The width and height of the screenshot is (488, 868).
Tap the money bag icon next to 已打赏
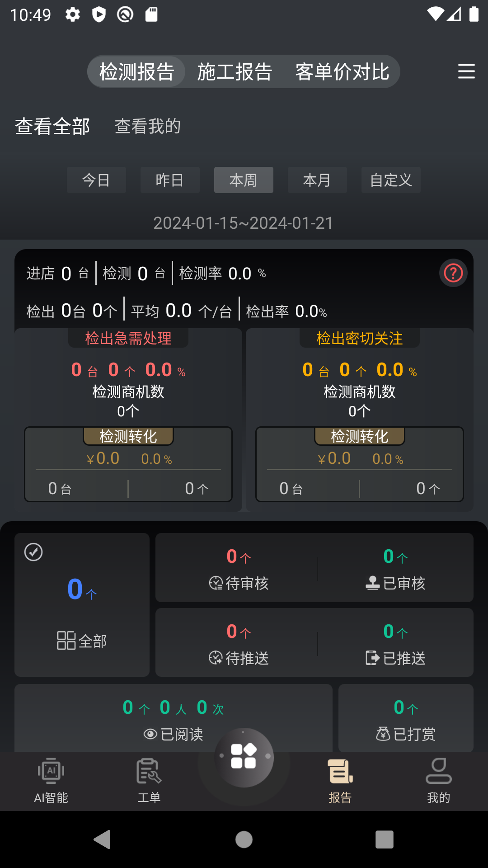[x=383, y=734]
